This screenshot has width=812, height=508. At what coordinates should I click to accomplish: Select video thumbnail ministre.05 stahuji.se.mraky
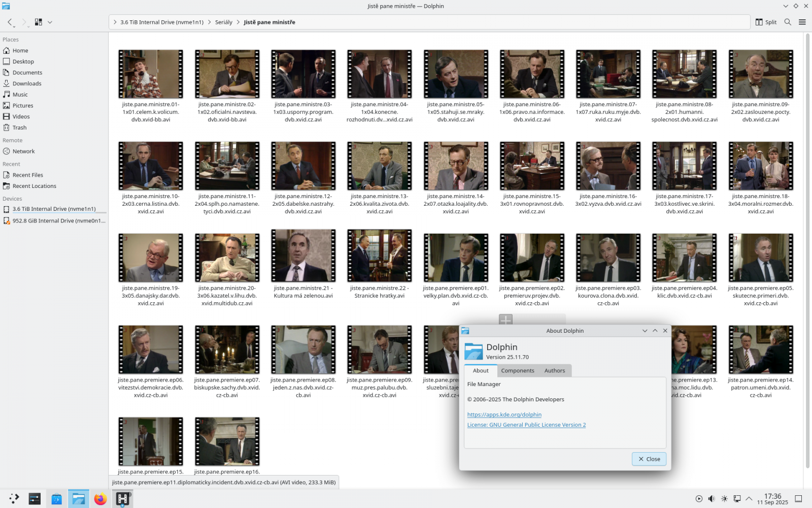click(456, 74)
